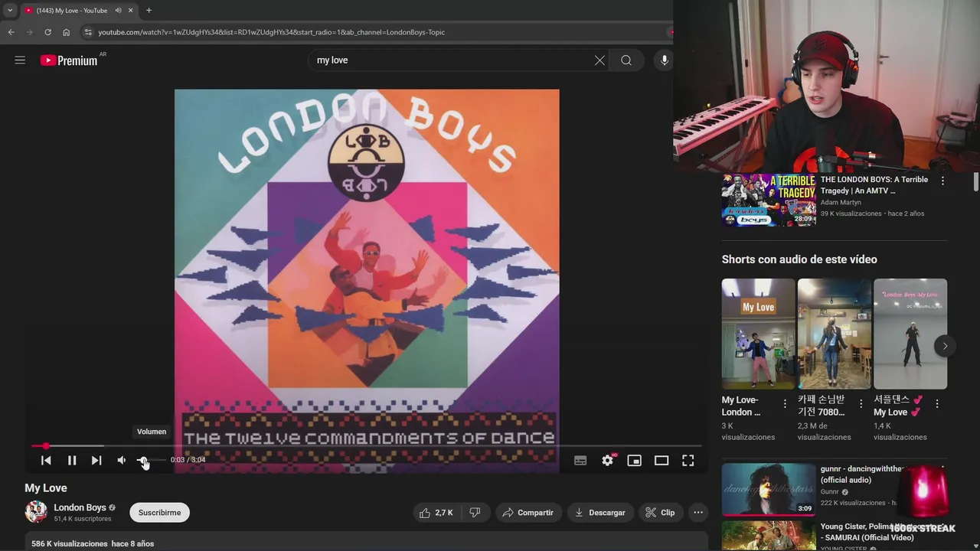Click the My Love video title
The height and width of the screenshot is (551, 980).
(46, 488)
